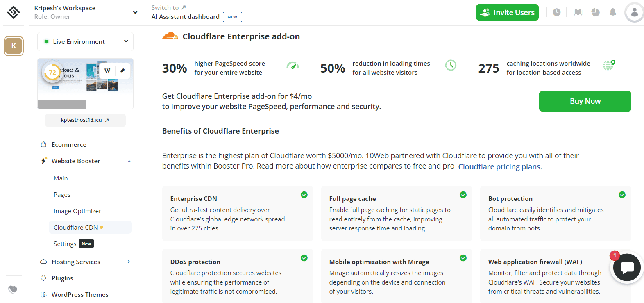This screenshot has width=644, height=303.
Task: Collapse the Website Booster menu section
Action: click(x=129, y=161)
